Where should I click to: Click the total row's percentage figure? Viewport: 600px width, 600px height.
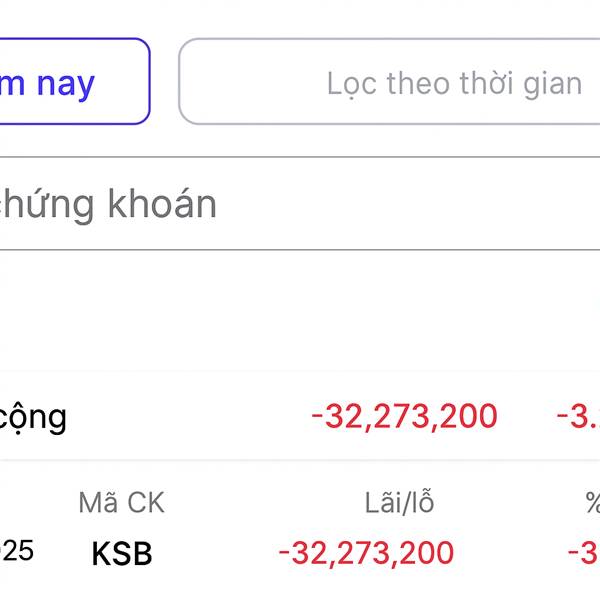click(x=578, y=416)
